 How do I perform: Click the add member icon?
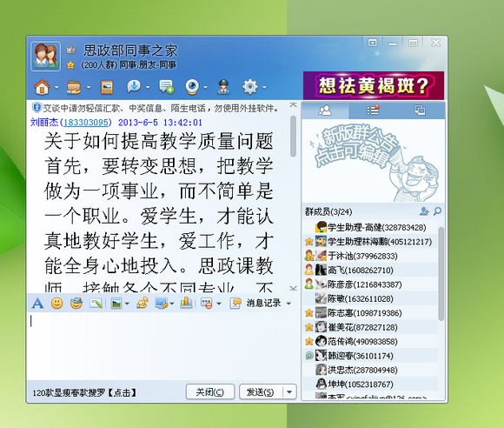coord(424,211)
